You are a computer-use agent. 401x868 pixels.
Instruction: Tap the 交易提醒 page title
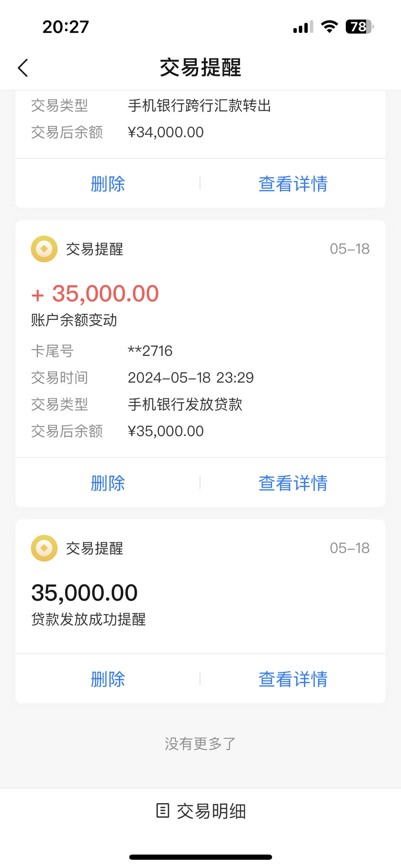pyautogui.click(x=201, y=67)
